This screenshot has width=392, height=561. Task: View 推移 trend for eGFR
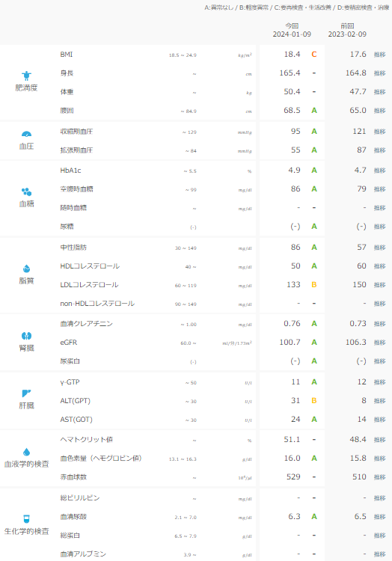coord(379,343)
